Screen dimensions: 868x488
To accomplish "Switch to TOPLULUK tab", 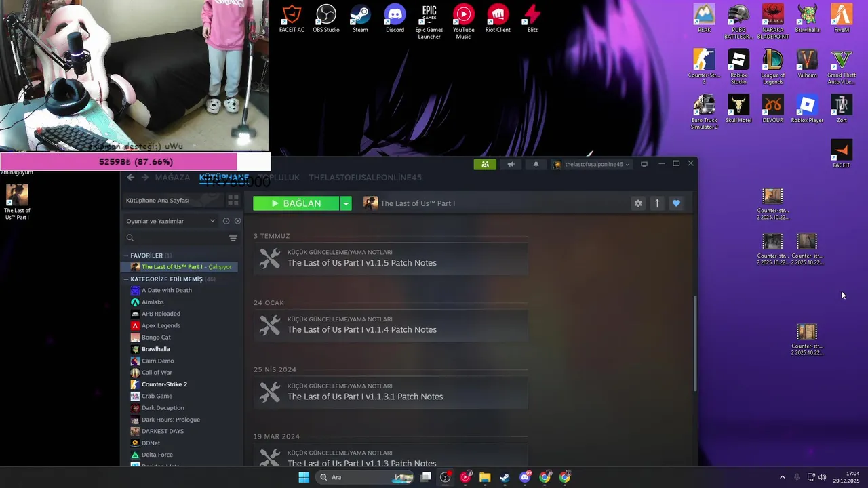I will (x=279, y=177).
